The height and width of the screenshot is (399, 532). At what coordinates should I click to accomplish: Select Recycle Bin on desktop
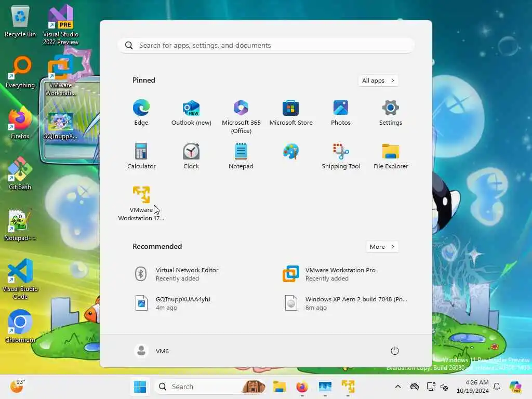20,22
